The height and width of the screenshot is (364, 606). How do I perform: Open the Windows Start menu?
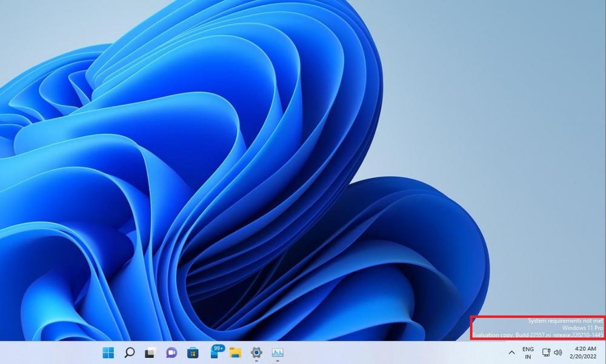(x=108, y=352)
